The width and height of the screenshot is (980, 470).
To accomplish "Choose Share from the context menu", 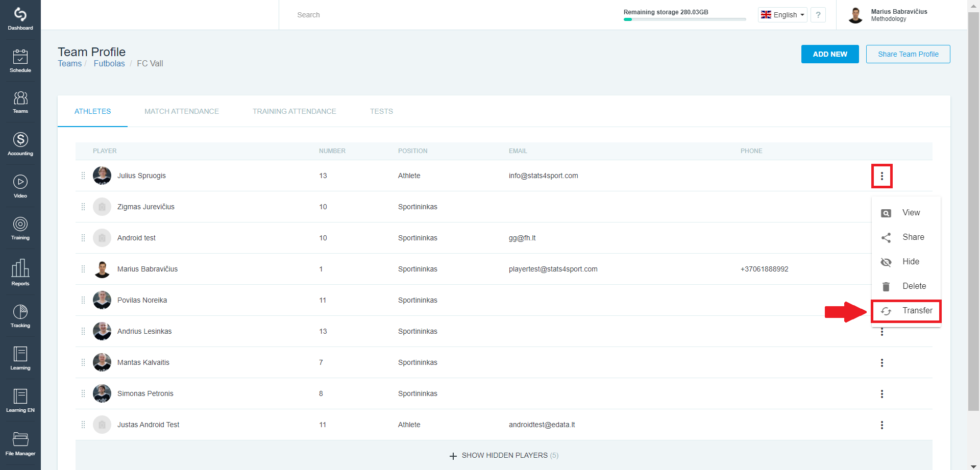I will point(906,237).
